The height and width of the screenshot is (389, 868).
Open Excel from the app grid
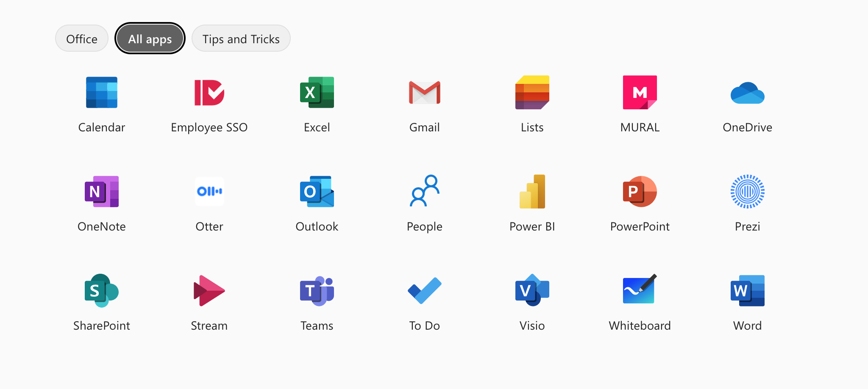317,92
